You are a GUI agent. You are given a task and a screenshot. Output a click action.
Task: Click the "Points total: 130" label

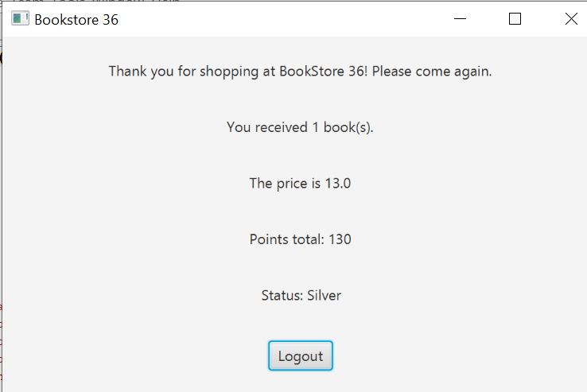click(x=300, y=239)
